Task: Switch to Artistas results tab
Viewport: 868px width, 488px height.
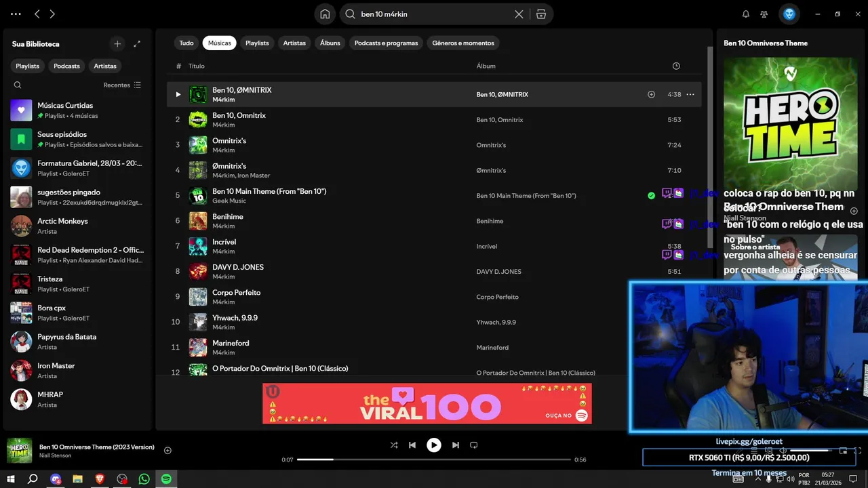Action: [294, 43]
